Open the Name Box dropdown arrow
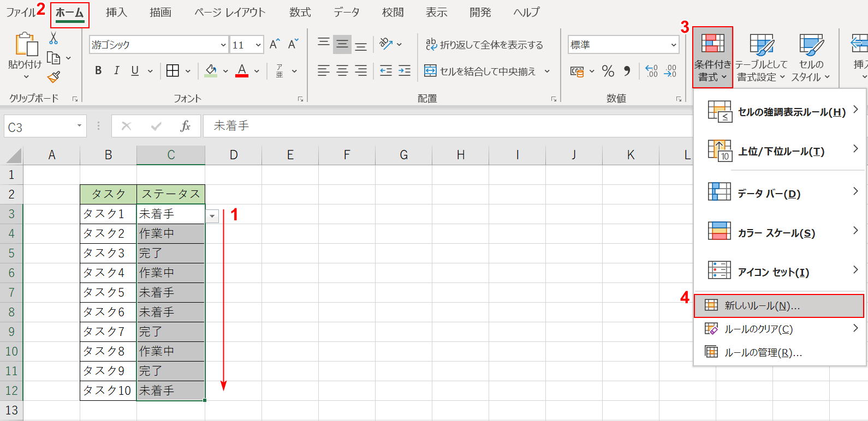868x421 pixels. pyautogui.click(x=79, y=126)
